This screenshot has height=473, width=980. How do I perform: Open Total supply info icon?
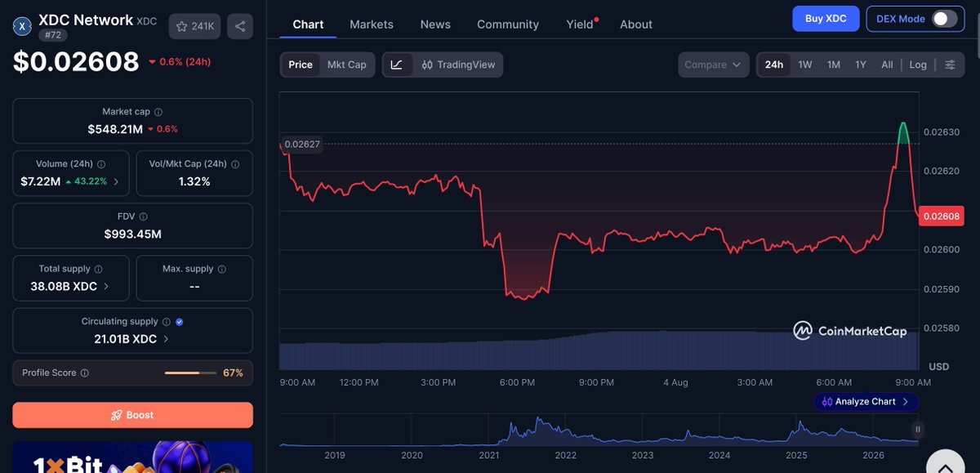99,269
